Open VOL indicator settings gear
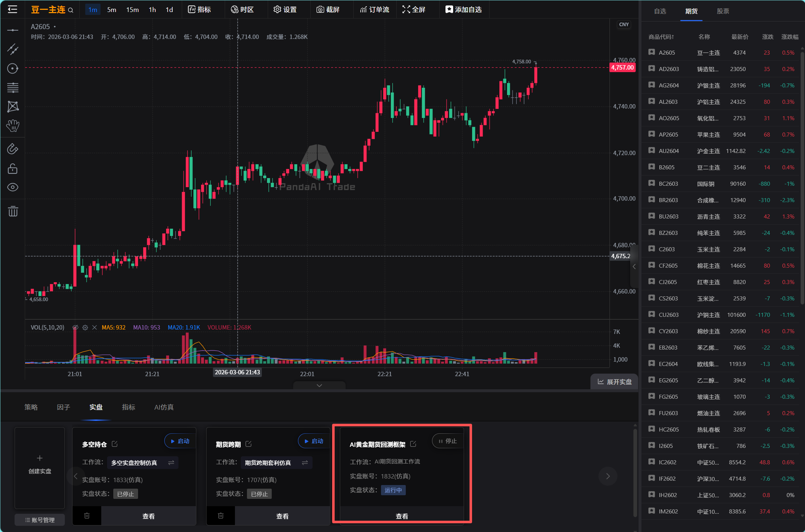The height and width of the screenshot is (532, 805). 85,328
